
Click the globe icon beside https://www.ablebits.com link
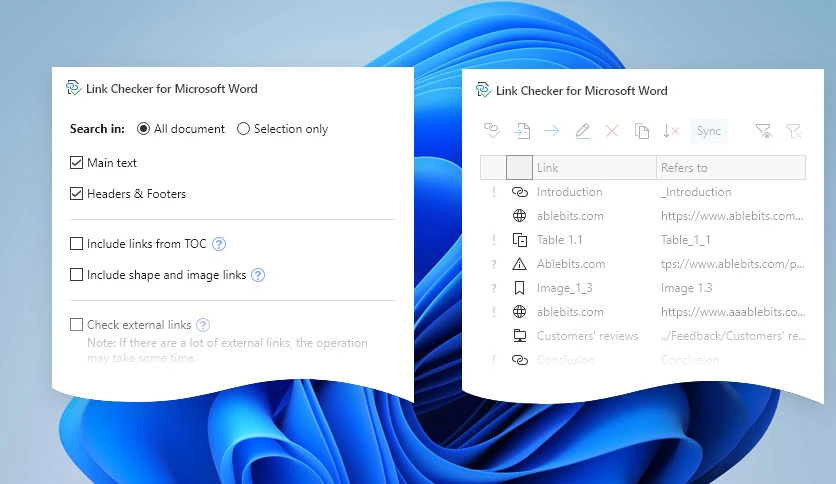[x=519, y=216]
